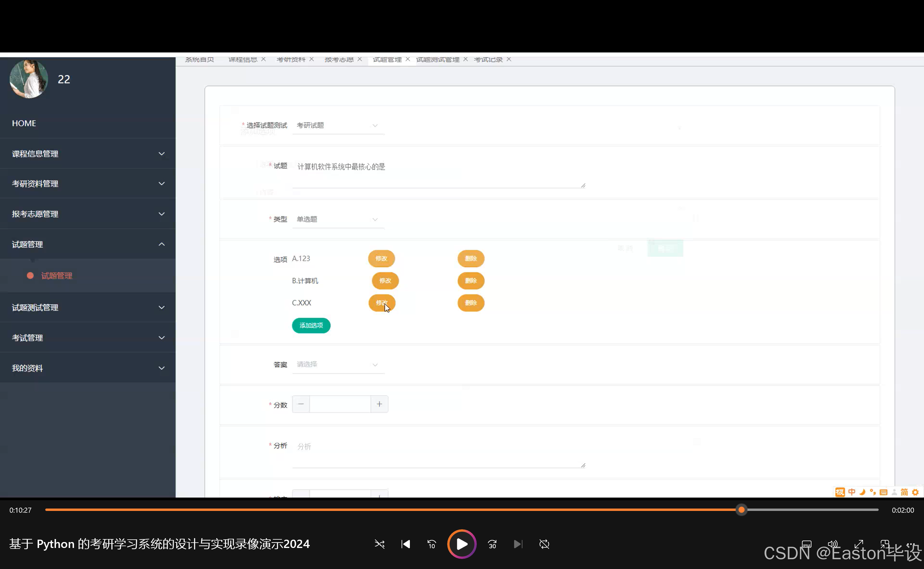Image resolution: width=924 pixels, height=569 pixels.
Task: Click the 分析 text area
Action: pos(439,453)
